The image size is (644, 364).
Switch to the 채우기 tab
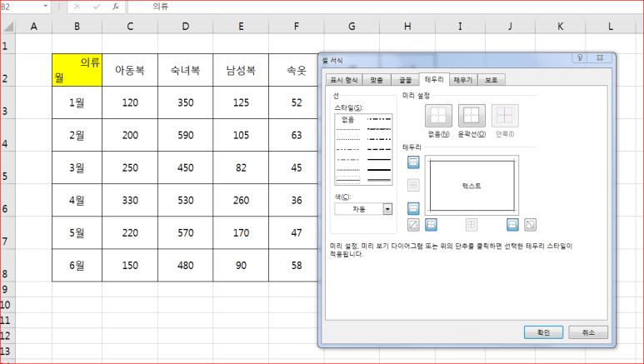(463, 80)
